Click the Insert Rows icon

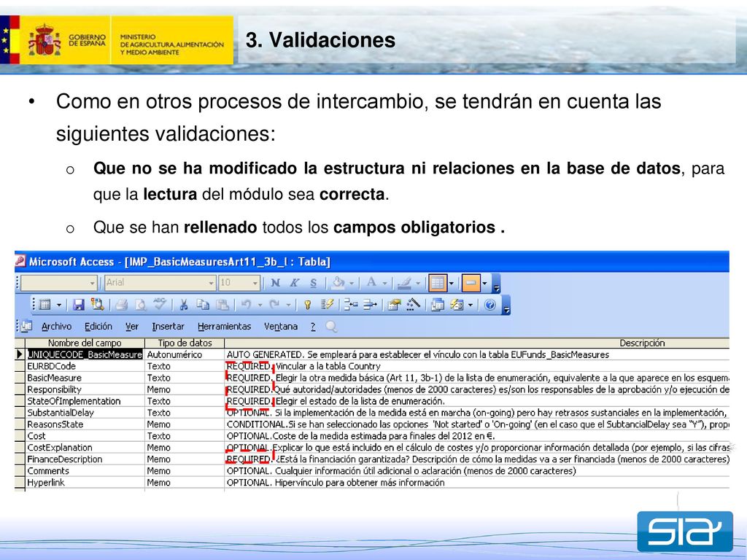(x=351, y=305)
